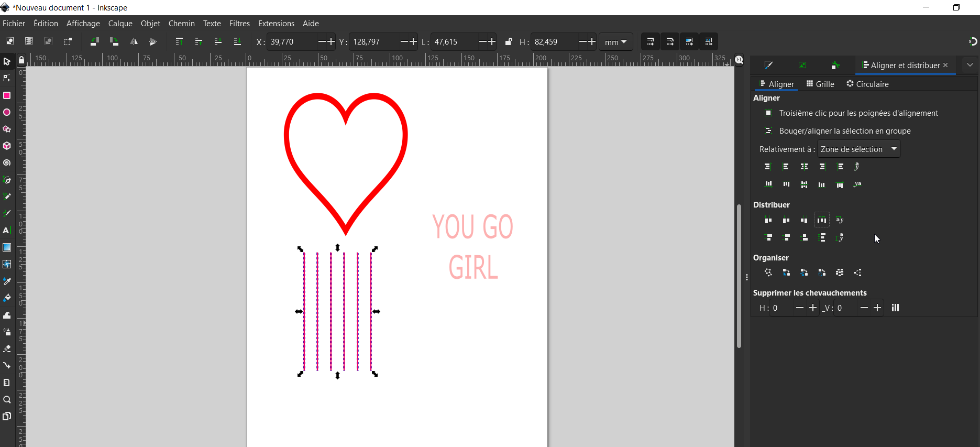Align left edges of objects
This screenshot has width=980, height=447.
coord(786,167)
